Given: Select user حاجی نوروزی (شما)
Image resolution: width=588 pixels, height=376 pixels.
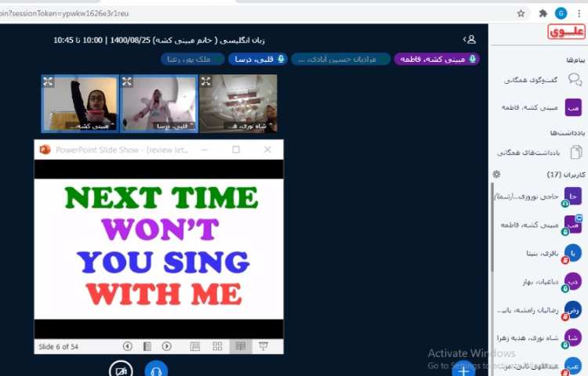Looking at the screenshot, I should [539, 197].
